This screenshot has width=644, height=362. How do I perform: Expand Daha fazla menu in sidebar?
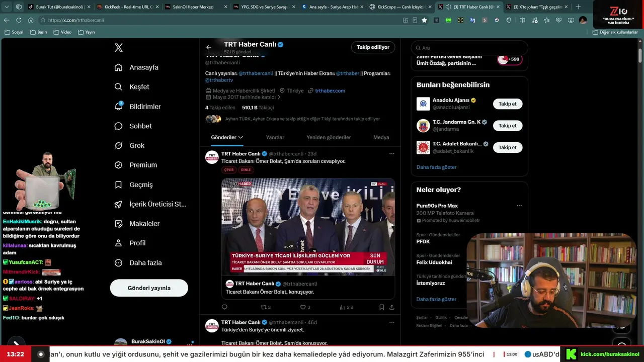(137, 262)
